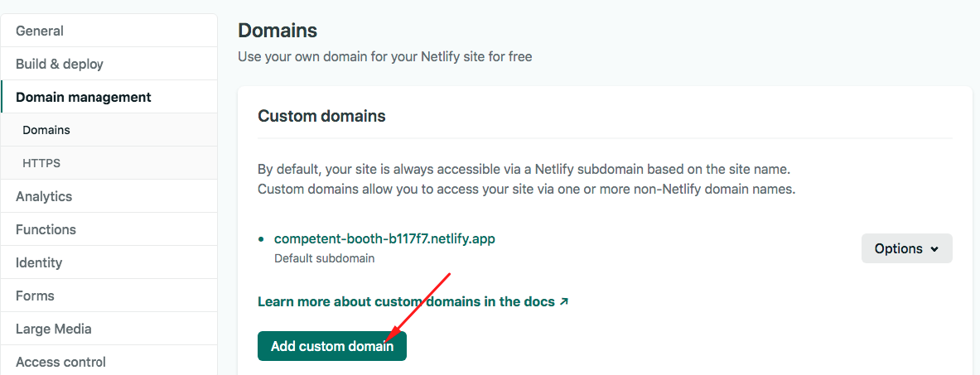Viewport: 980px width, 375px height.
Task: Open the competent-booth-b117f7.netlify.app link
Action: [x=384, y=238]
